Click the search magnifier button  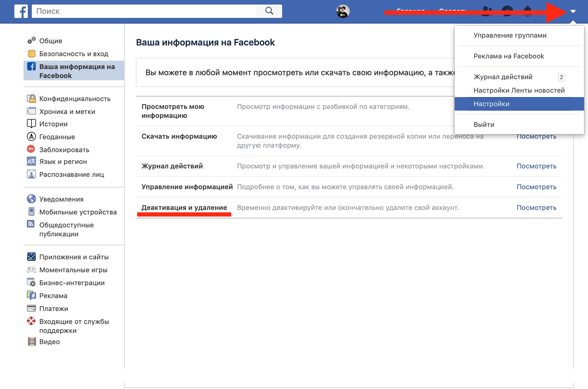(x=269, y=11)
